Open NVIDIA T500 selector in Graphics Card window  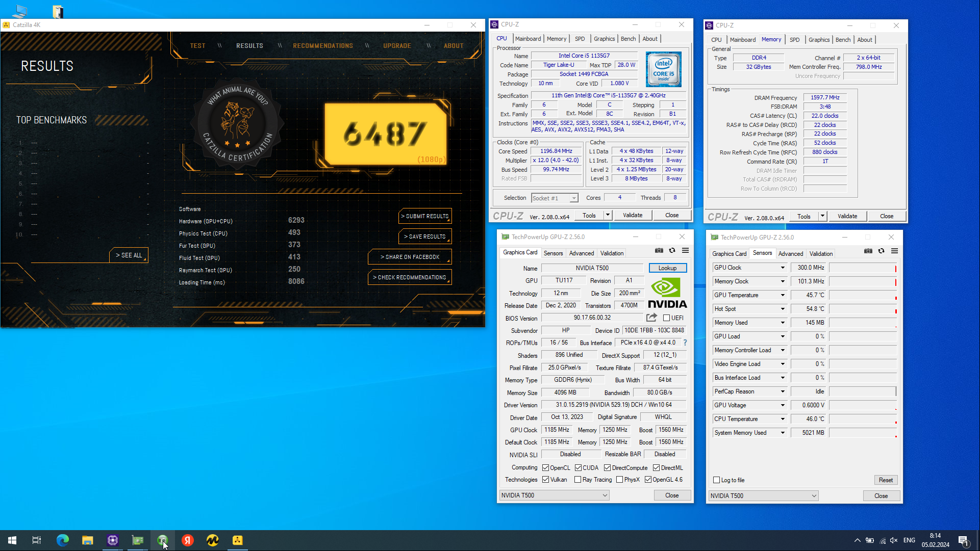pos(554,495)
